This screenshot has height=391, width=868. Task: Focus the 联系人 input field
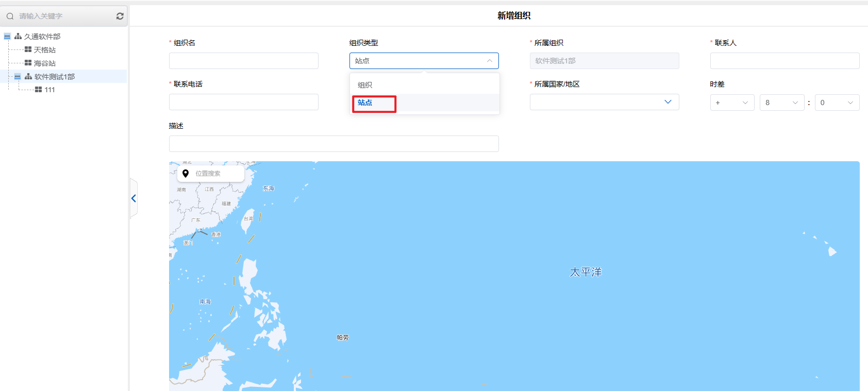[784, 61]
